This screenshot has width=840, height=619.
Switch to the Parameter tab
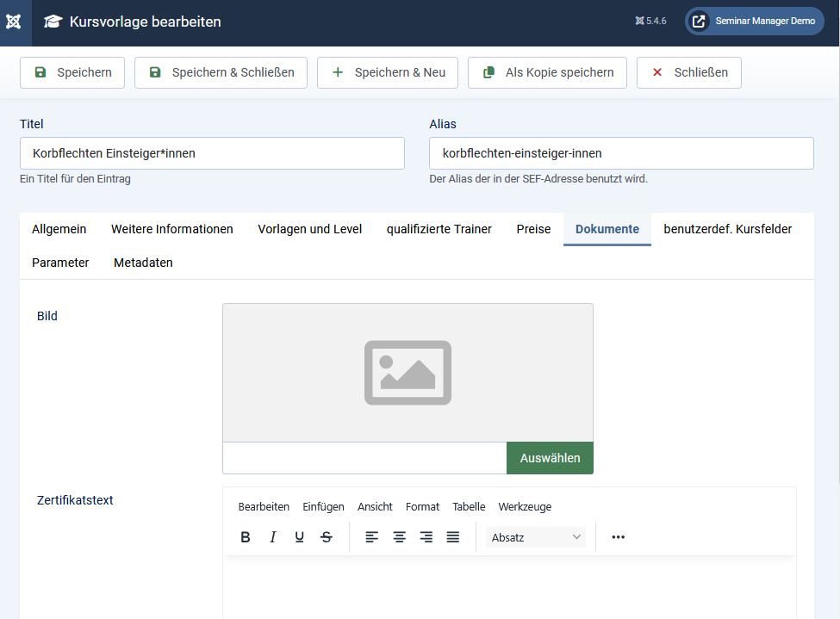pos(60,263)
